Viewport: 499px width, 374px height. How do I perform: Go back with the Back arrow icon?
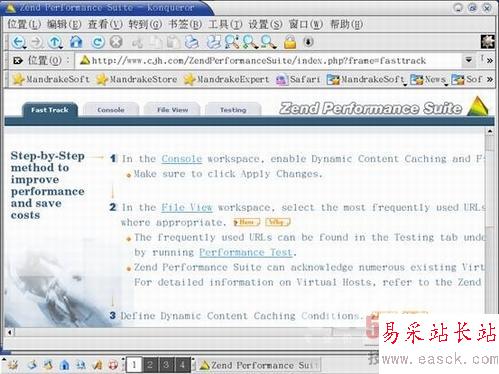pos(18,42)
